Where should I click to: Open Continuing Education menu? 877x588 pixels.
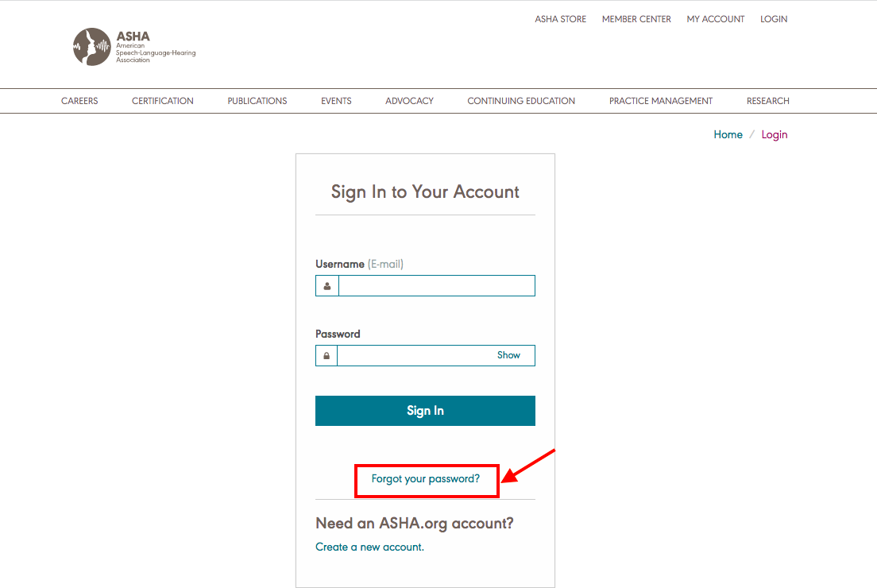point(521,101)
